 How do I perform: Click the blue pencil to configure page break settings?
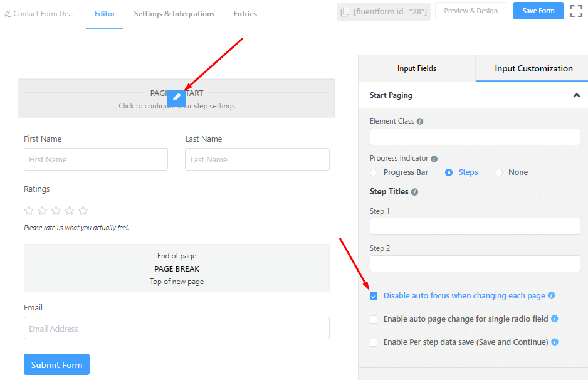pos(177,98)
